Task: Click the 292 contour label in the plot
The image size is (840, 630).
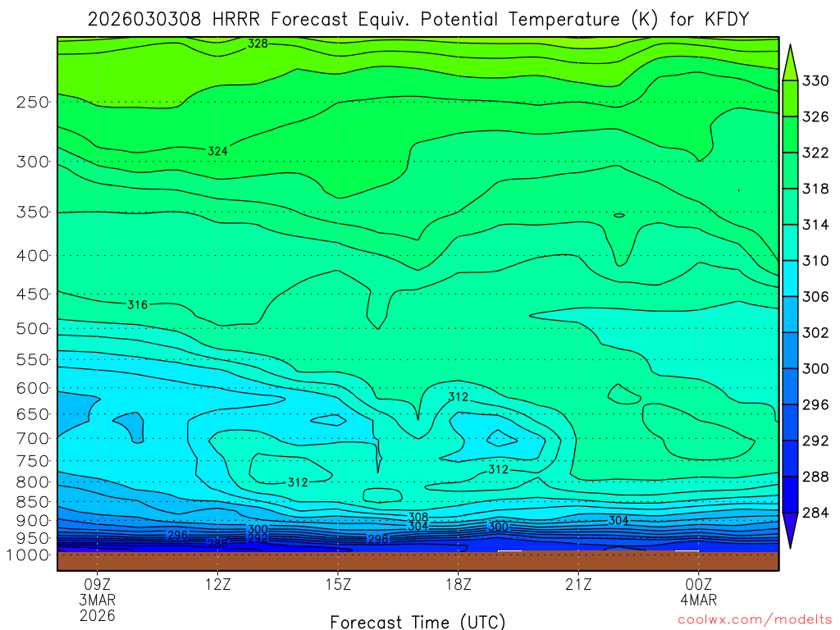Action: click(x=258, y=538)
